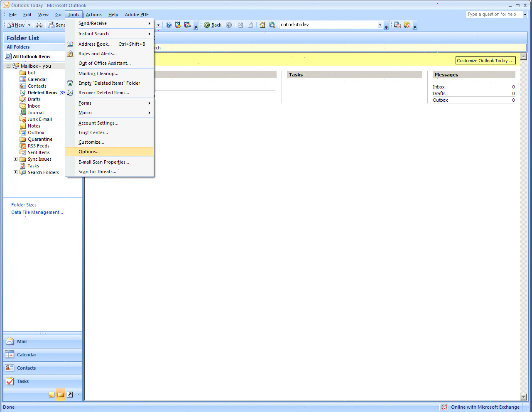Click the Folder List icon in navigation pane
The width and height of the screenshot is (532, 412).
[x=61, y=395]
